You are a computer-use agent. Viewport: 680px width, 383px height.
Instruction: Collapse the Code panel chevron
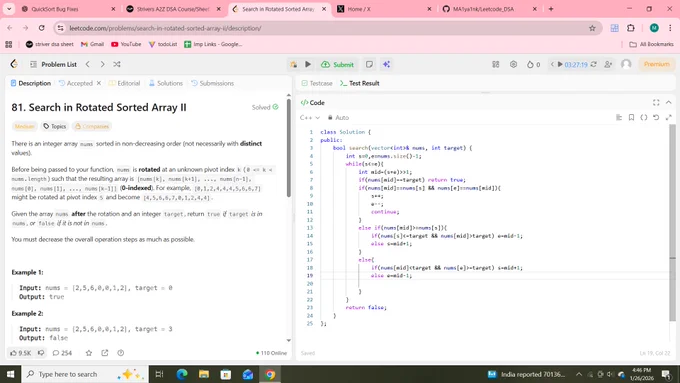tap(669, 102)
